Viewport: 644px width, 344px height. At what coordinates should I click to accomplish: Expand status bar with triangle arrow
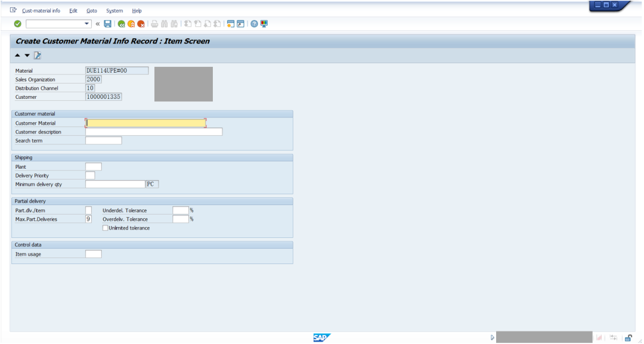click(492, 337)
